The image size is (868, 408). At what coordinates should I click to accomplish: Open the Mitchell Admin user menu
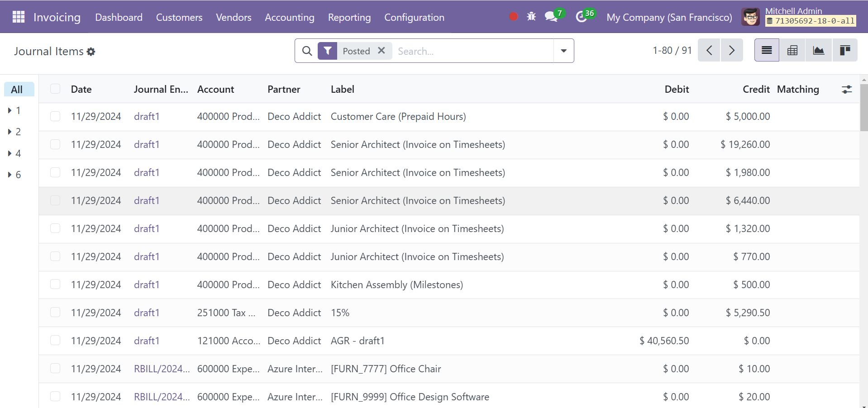pyautogui.click(x=799, y=17)
